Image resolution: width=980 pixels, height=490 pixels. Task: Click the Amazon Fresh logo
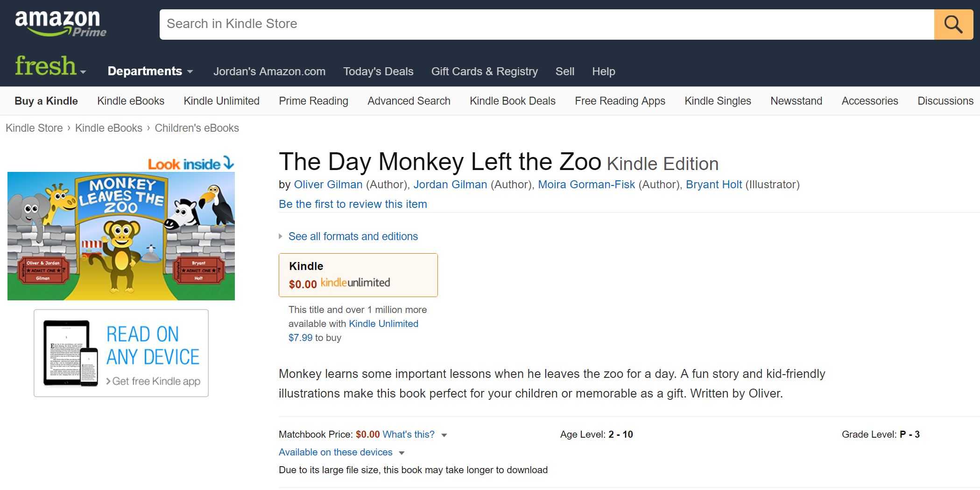[46, 66]
